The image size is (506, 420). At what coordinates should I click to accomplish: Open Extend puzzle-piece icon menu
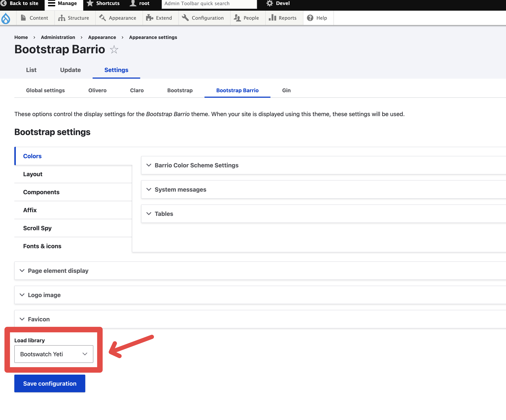150,18
